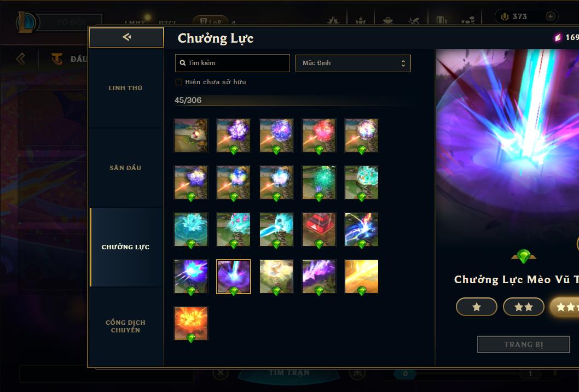Choose the yellow beam boom thumbnail
This screenshot has height=392, width=579.
pyautogui.click(x=362, y=277)
